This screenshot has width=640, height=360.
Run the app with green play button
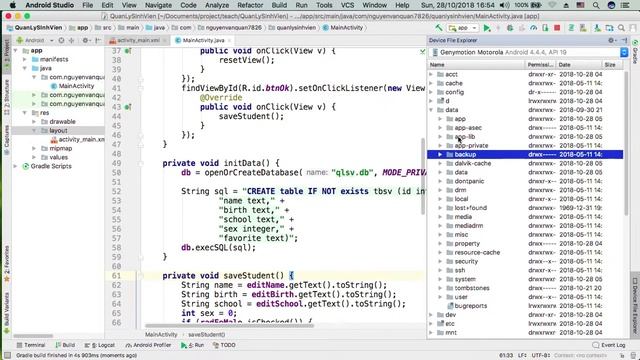click(487, 28)
